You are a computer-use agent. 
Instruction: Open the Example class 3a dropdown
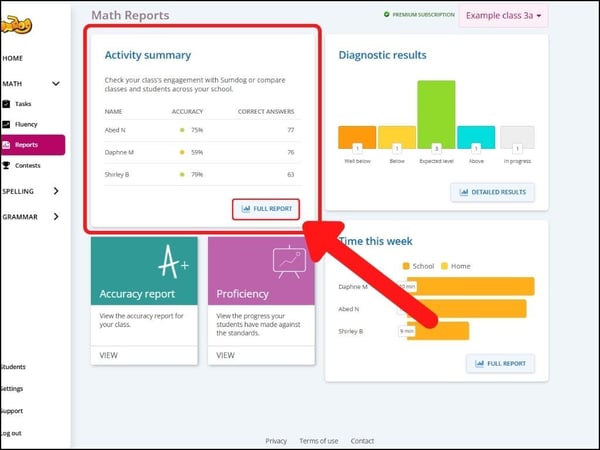503,16
